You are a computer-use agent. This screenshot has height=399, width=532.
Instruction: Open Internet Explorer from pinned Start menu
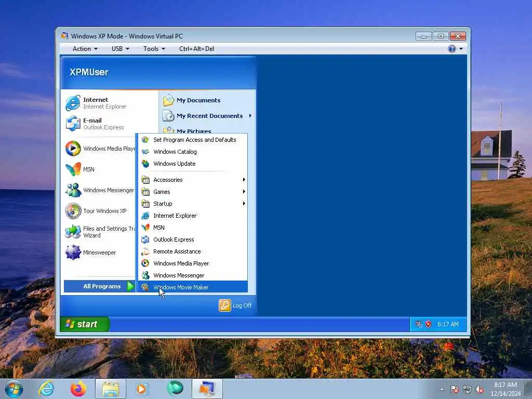[96, 103]
